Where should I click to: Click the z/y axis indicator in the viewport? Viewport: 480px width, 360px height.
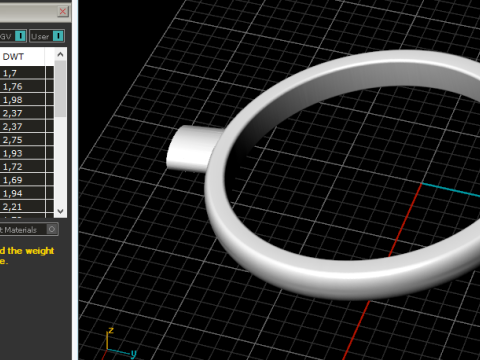click(x=119, y=344)
